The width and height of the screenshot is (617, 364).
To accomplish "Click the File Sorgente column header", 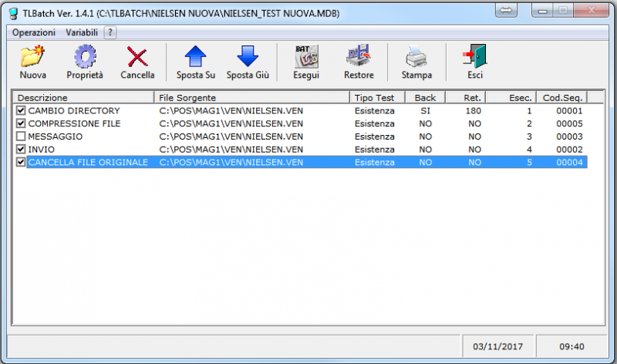I will [251, 98].
